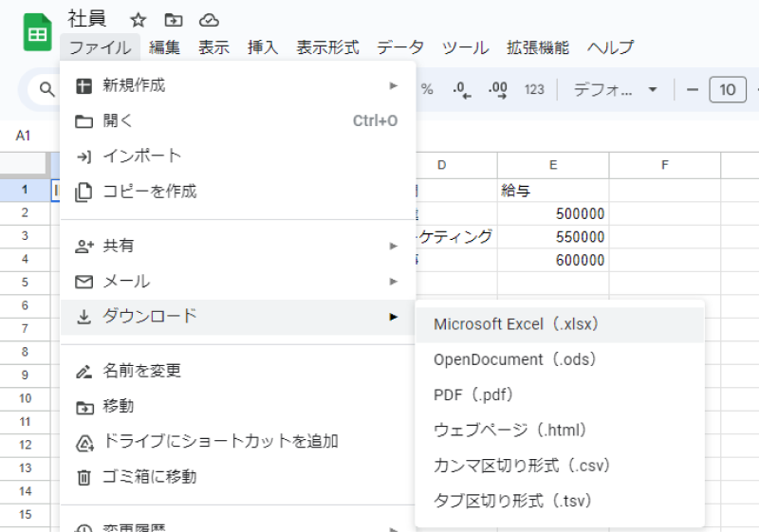Click インポート in the File menu

click(142, 156)
